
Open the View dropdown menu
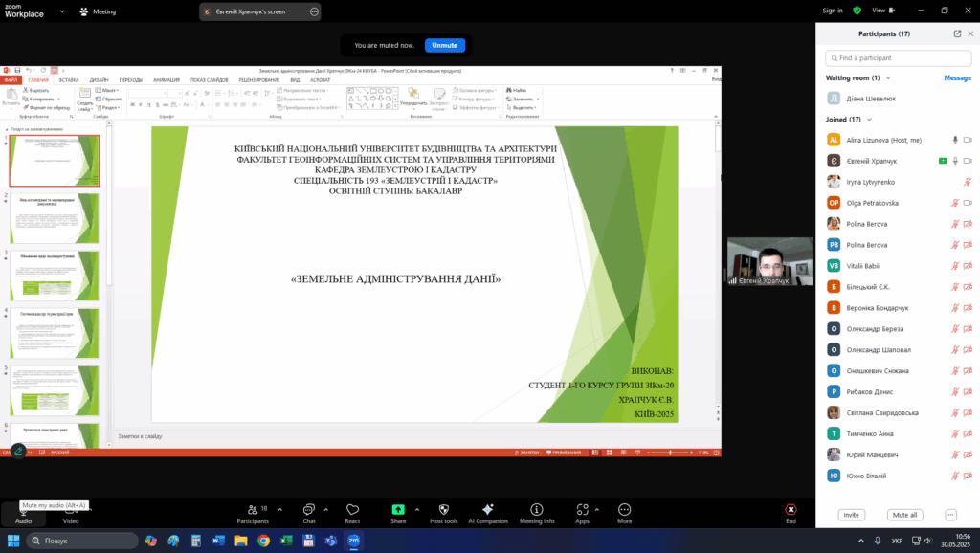pos(883,11)
